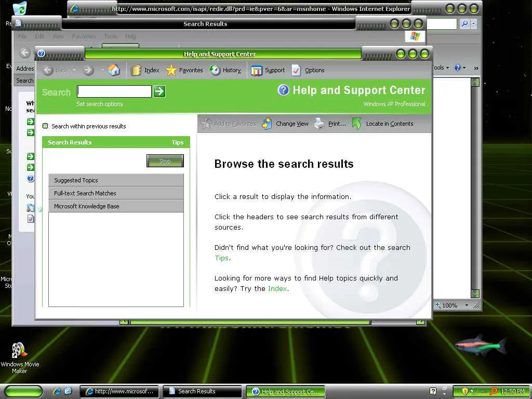532x399 pixels.
Task: Open IE zoom level dropdown arrow
Action: pos(467,305)
